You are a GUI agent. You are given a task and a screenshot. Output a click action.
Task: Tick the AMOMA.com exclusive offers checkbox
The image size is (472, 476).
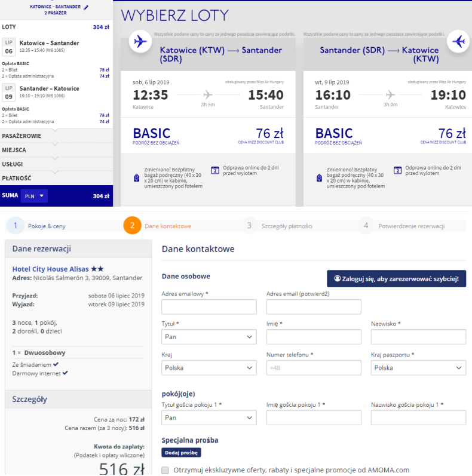[165, 470]
